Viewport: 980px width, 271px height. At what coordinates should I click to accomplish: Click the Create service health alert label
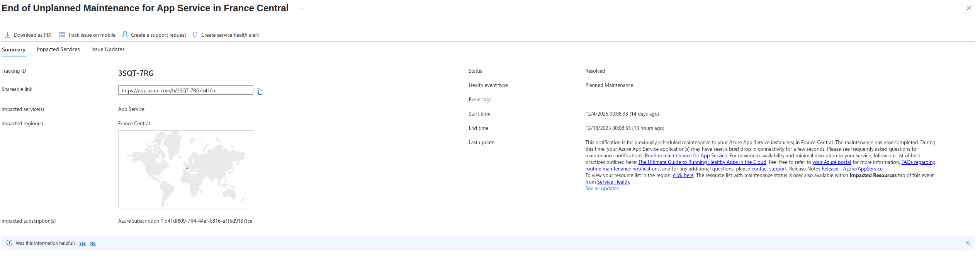click(x=230, y=35)
